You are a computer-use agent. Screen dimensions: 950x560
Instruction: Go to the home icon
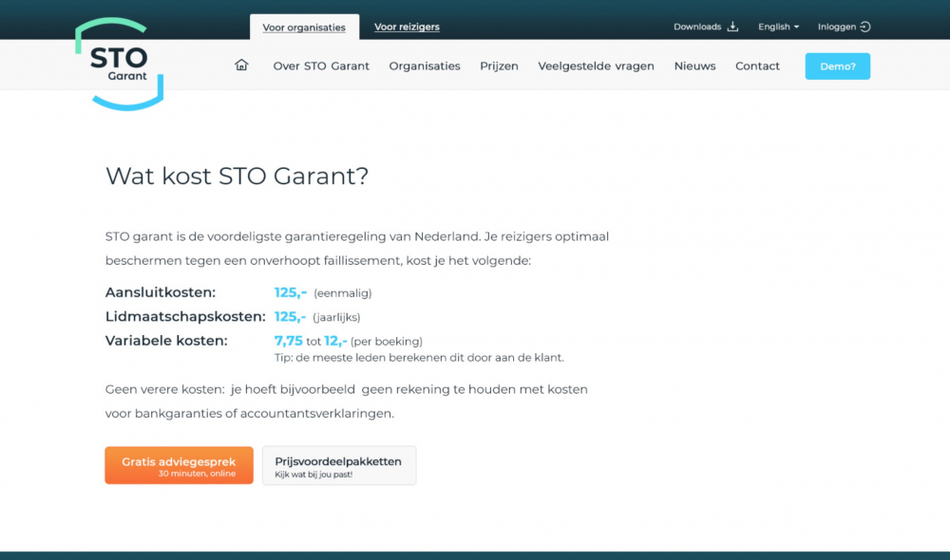(x=241, y=65)
